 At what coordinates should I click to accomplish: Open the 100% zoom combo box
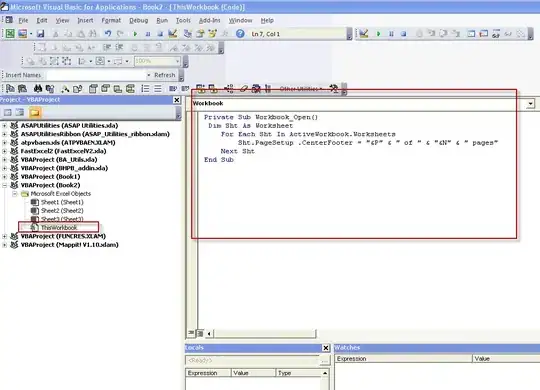157,61
